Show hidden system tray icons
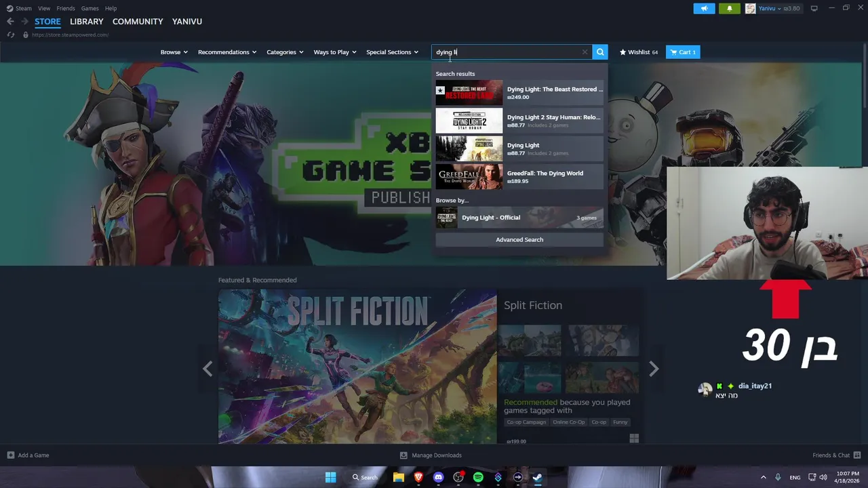This screenshot has width=868, height=488. 763,477
